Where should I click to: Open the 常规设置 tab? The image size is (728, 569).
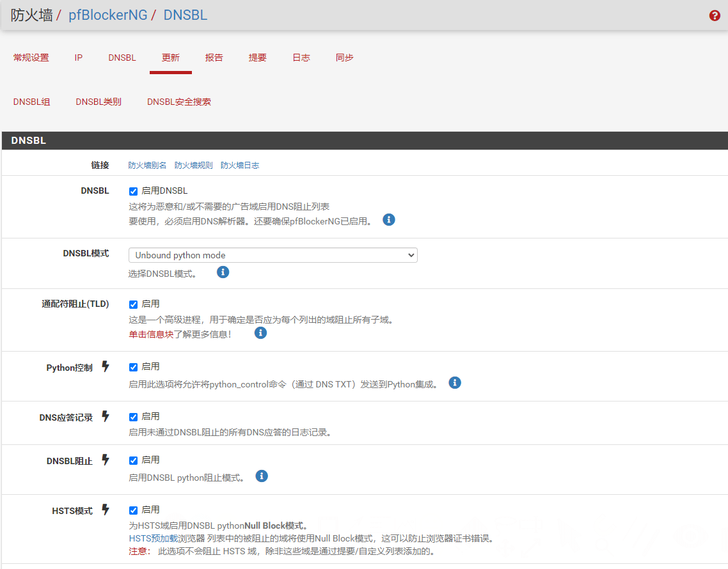(31, 58)
